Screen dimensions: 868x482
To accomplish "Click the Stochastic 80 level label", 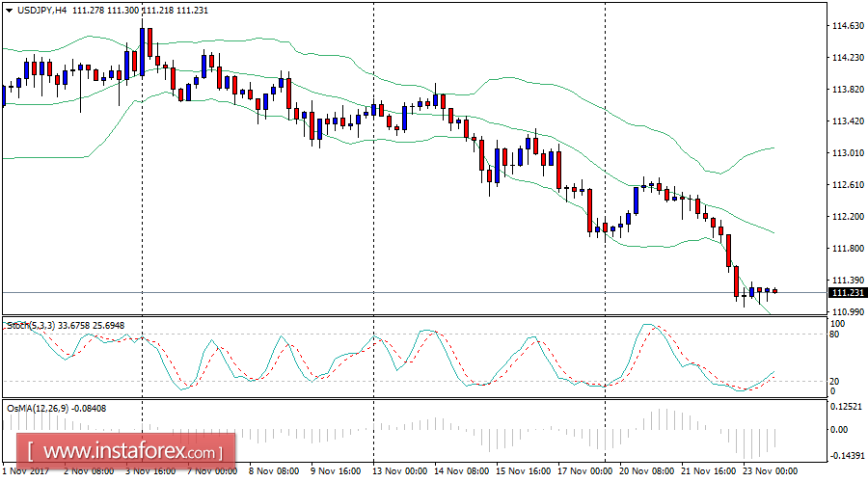I will (x=835, y=335).
